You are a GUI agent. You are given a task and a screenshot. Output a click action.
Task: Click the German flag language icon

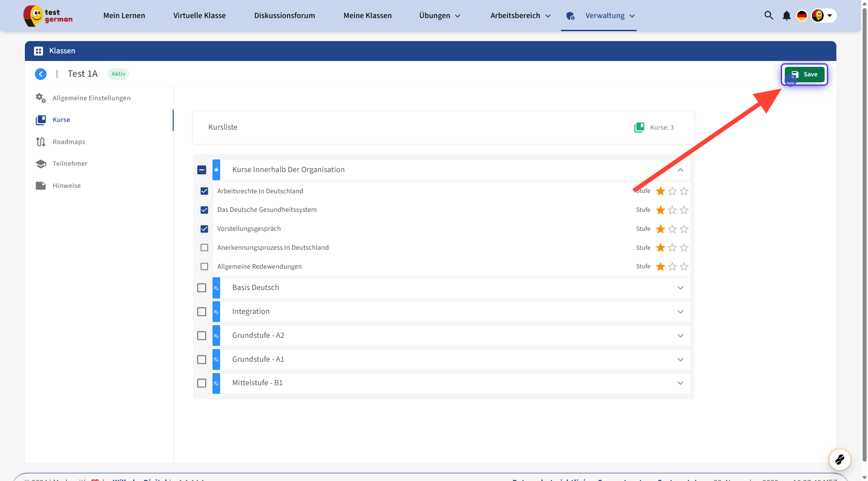coord(802,16)
